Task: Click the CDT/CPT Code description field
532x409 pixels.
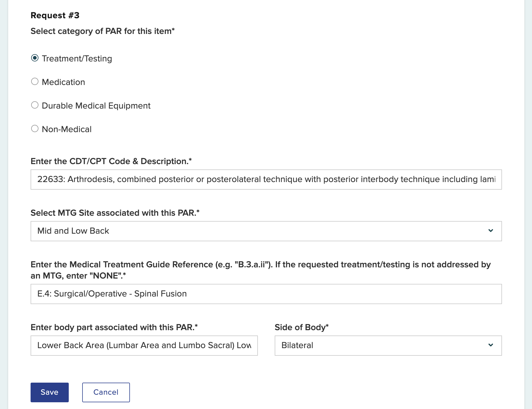Action: tap(265, 179)
